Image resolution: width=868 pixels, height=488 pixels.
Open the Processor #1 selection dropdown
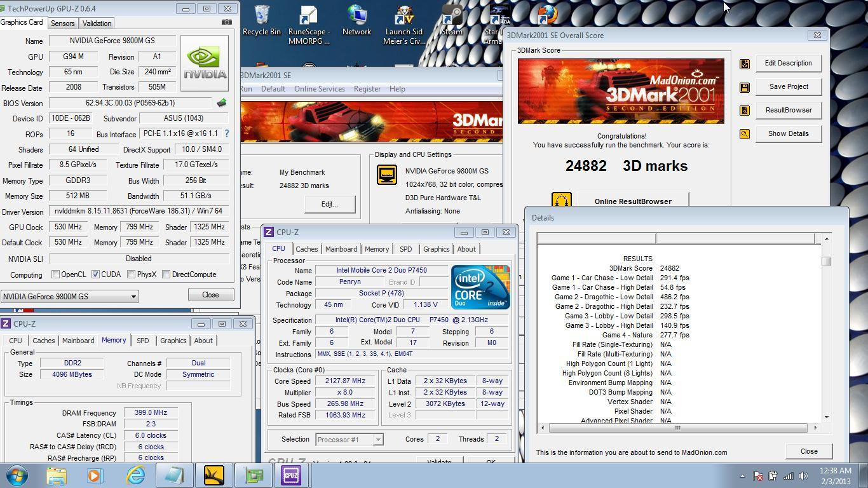[349, 439]
